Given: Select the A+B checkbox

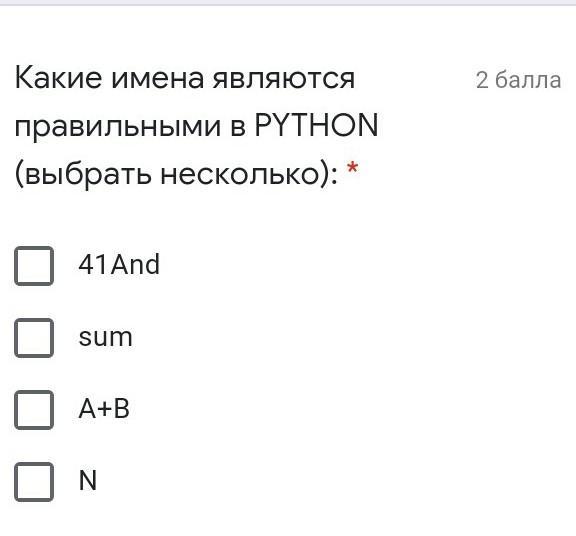Looking at the screenshot, I should coord(34,410).
